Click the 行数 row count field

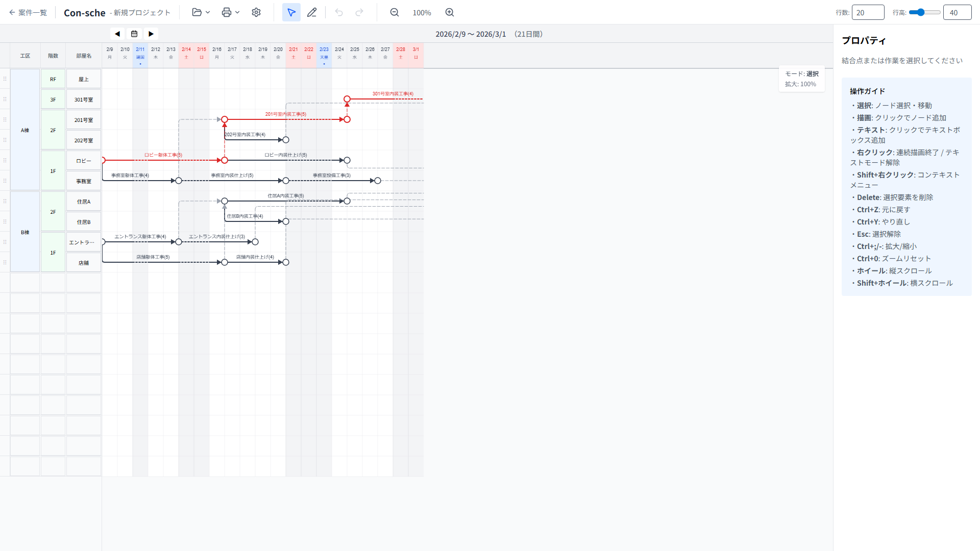point(868,12)
